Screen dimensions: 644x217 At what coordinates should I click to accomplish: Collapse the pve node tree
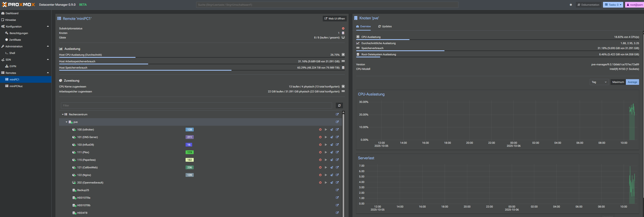[x=67, y=122]
